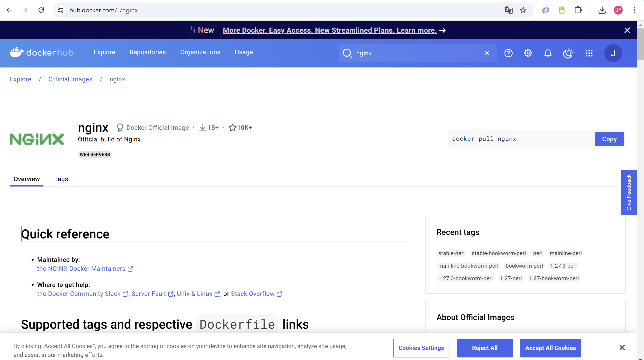Viewport: 644px width, 360px height.
Task: Switch to the Tags tab
Action: [x=61, y=179]
